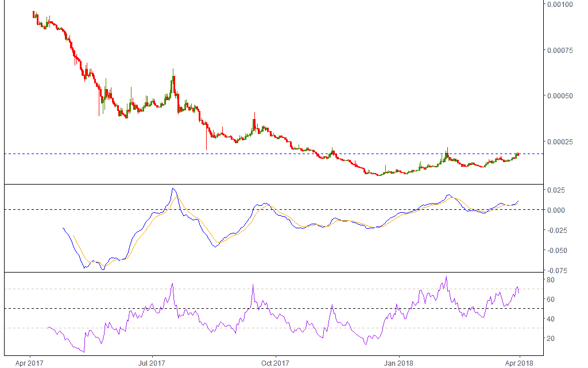Click the 0.00075 price axis label
Viewport: 588px width, 368px height.
(x=560, y=50)
